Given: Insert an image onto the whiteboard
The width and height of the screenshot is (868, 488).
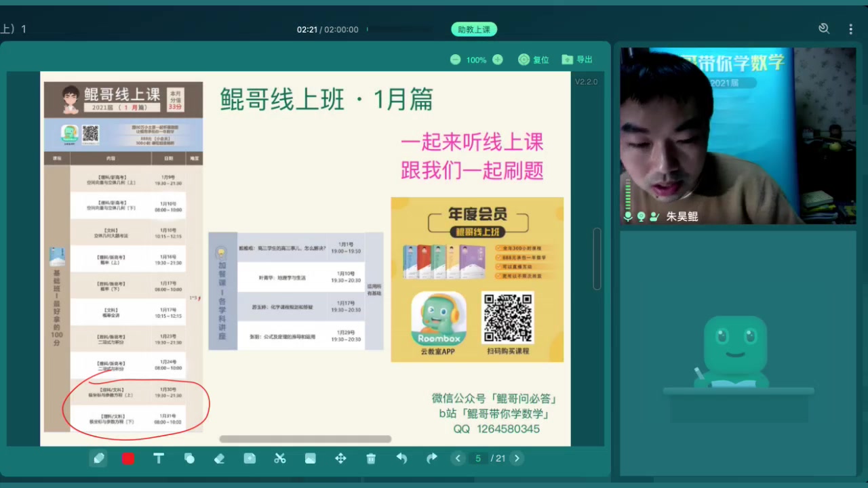Looking at the screenshot, I should pyautogui.click(x=310, y=458).
